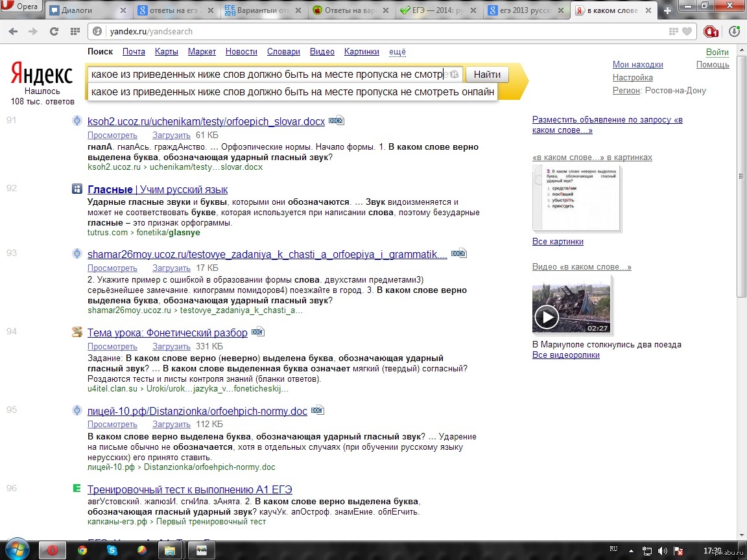
Task: Open the 'Картинки' search category
Action: 361,52
